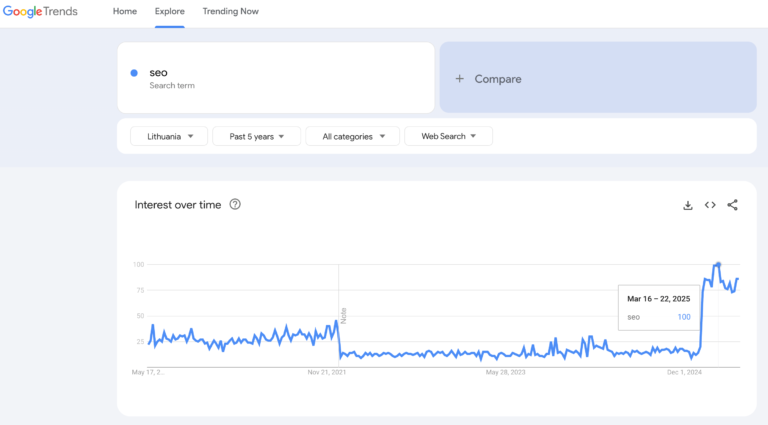Download the chart data as CSV
The image size is (768, 425).
coord(688,205)
